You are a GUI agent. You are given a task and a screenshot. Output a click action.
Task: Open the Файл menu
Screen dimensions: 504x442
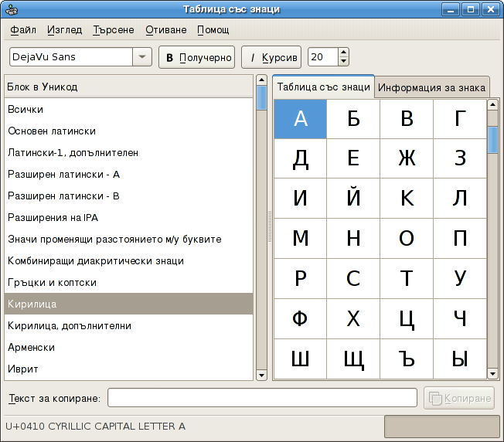pyautogui.click(x=23, y=29)
